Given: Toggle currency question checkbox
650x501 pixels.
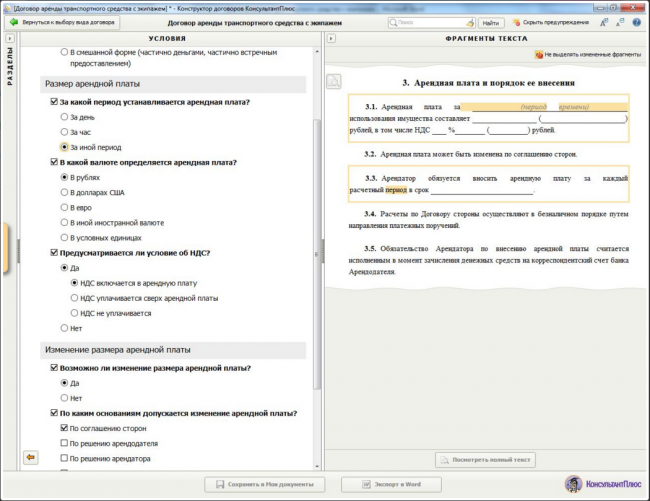Looking at the screenshot, I should 54,162.
